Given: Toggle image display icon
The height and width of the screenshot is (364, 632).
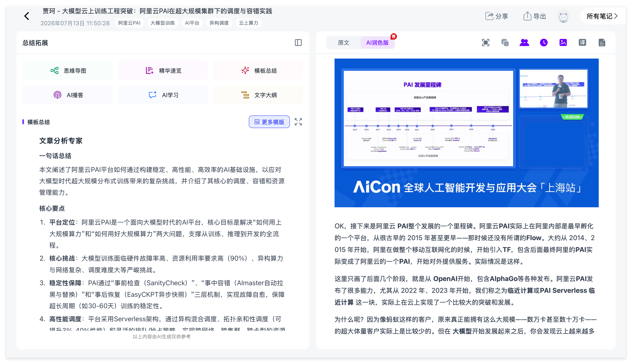Looking at the screenshot, I should [x=563, y=43].
